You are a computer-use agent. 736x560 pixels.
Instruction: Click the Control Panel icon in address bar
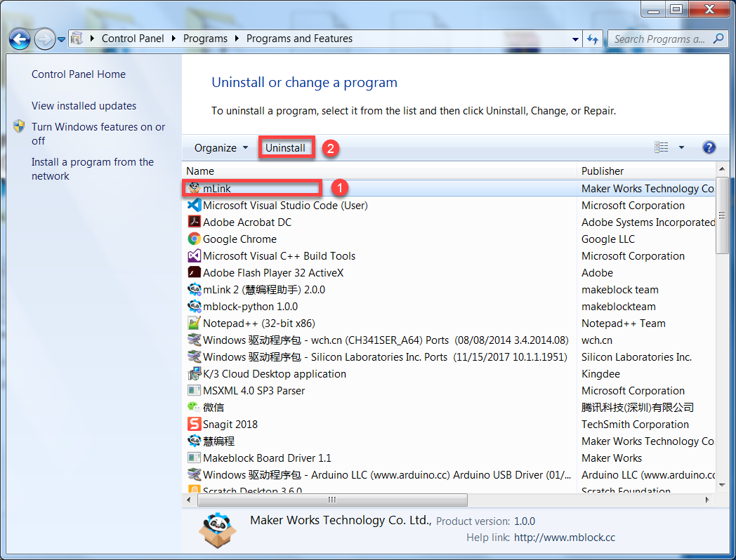[x=77, y=39]
